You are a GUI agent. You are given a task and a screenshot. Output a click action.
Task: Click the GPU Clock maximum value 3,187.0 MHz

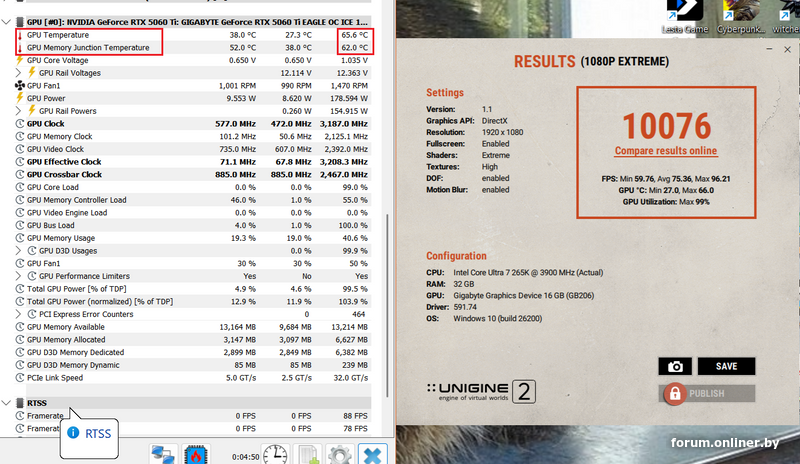344,124
